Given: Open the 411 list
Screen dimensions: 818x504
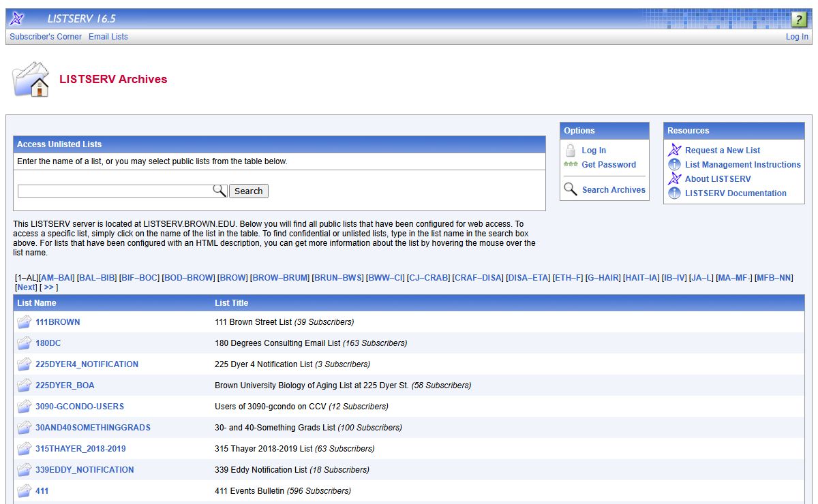Looking at the screenshot, I should 42,491.
